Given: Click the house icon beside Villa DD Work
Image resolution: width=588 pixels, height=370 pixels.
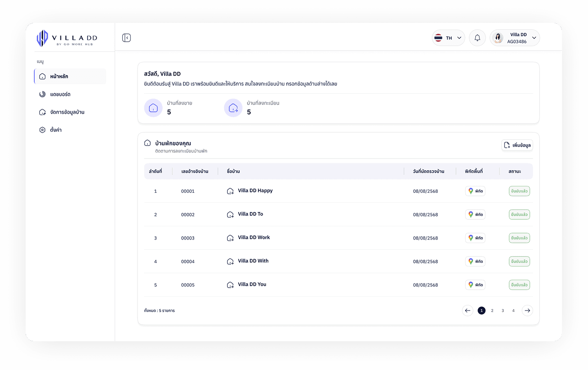Looking at the screenshot, I should (231, 238).
